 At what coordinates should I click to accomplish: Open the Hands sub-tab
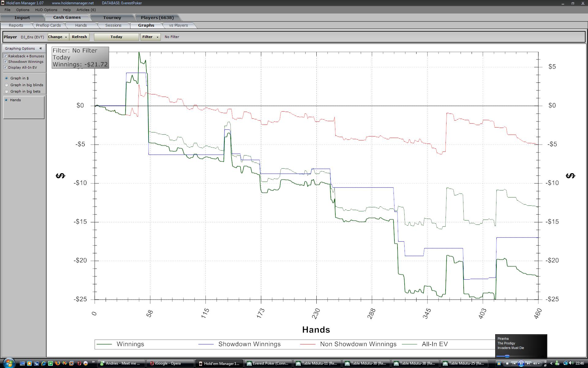click(x=81, y=25)
